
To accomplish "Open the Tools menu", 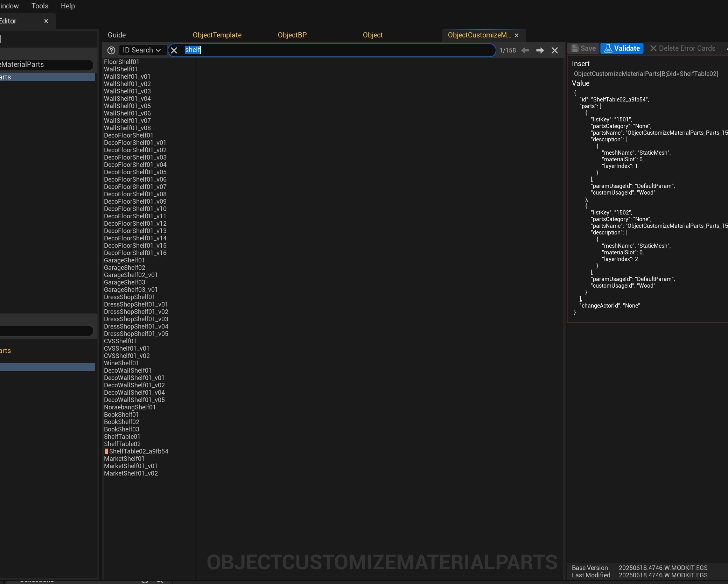I will (x=40, y=6).
